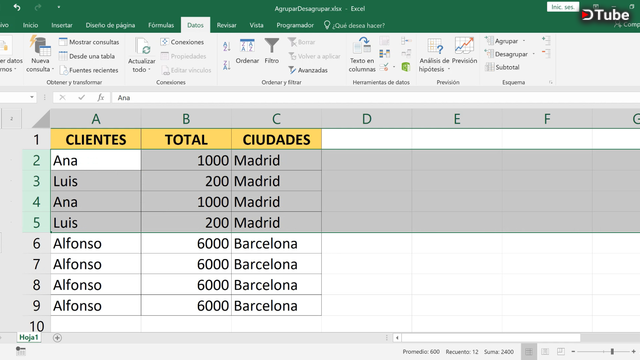Click Texto en columnas
The image size is (640, 360).
[x=362, y=54]
